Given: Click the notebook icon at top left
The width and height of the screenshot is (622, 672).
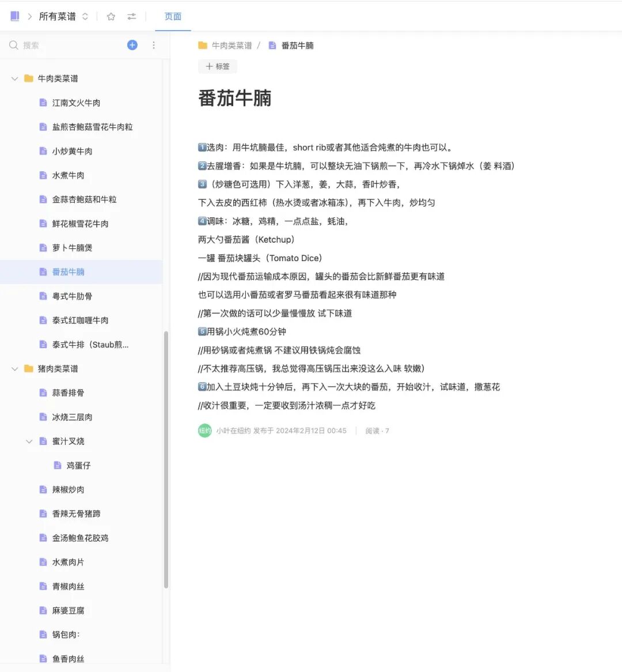Looking at the screenshot, I should [14, 16].
